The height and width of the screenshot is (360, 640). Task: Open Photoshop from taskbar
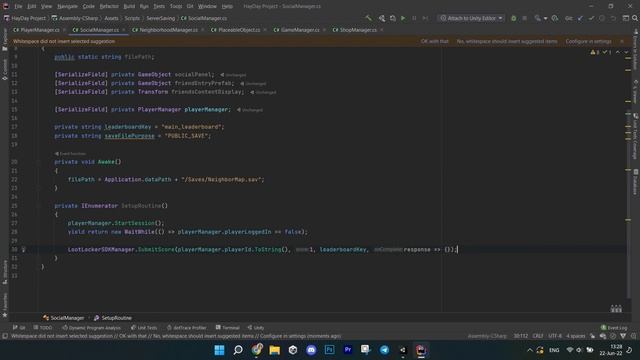[x=329, y=350]
